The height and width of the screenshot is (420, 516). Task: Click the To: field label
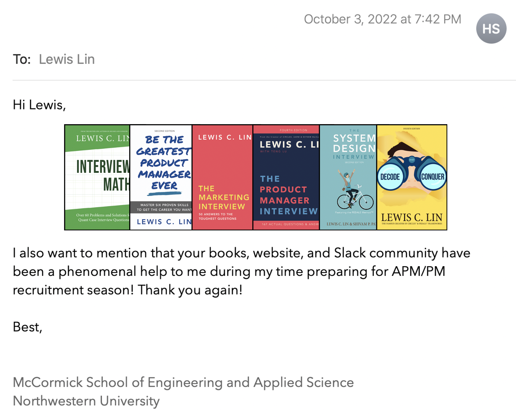tap(22, 59)
